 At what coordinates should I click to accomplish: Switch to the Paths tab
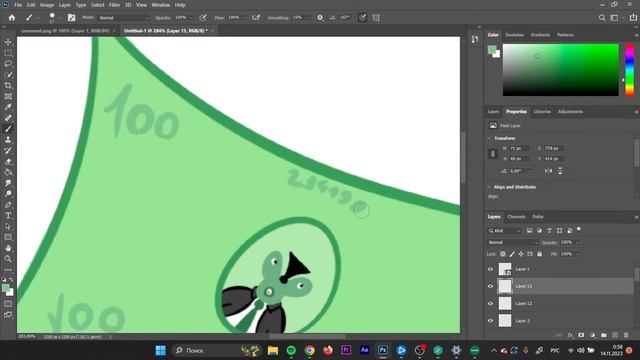point(538,217)
